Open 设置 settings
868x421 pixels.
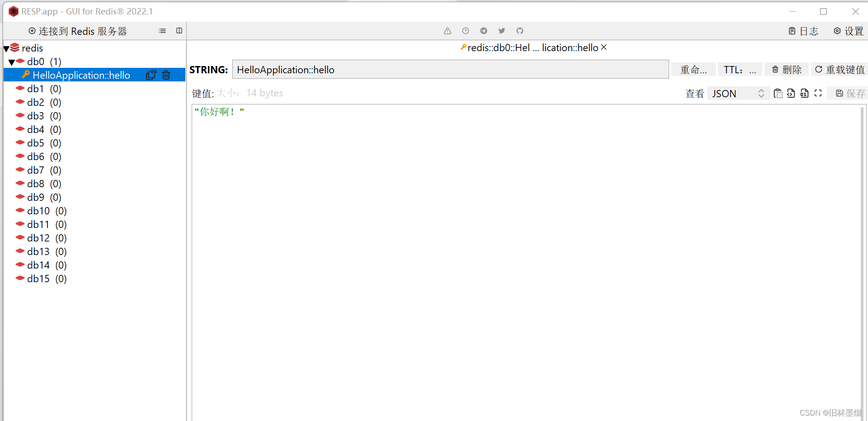(849, 31)
